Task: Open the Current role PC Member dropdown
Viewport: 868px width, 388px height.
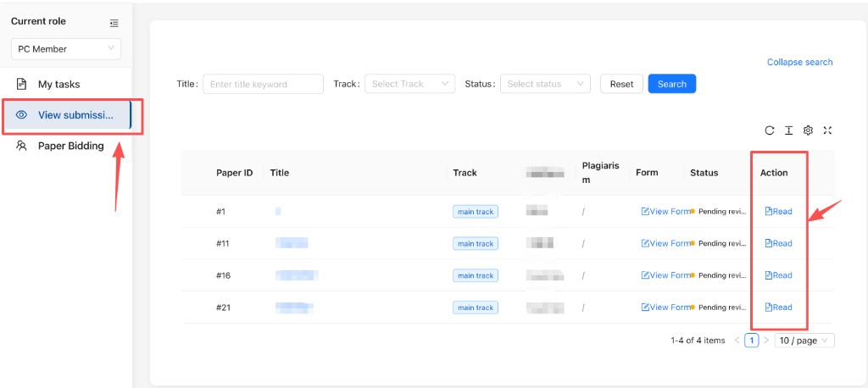Action: click(66, 48)
